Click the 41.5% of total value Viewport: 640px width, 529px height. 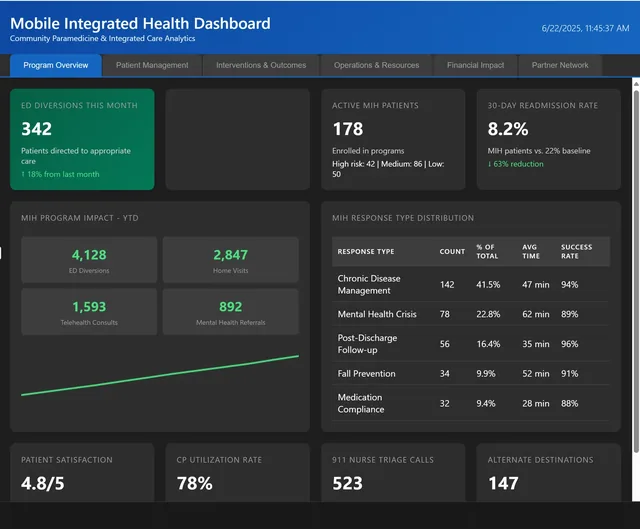(488, 285)
